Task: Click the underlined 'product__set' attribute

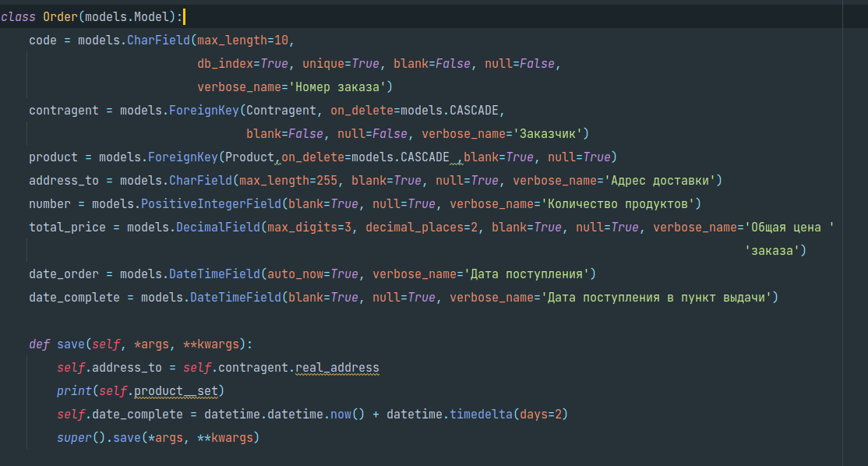Action: pos(176,390)
